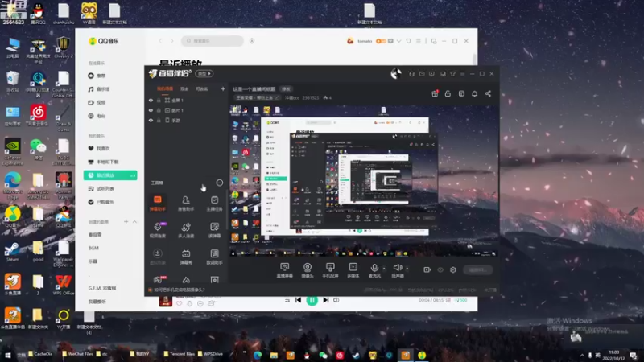Mute the volume in the QQ音乐 player bar
Image resolution: width=644 pixels, height=362 pixels.
pyautogui.click(x=336, y=300)
